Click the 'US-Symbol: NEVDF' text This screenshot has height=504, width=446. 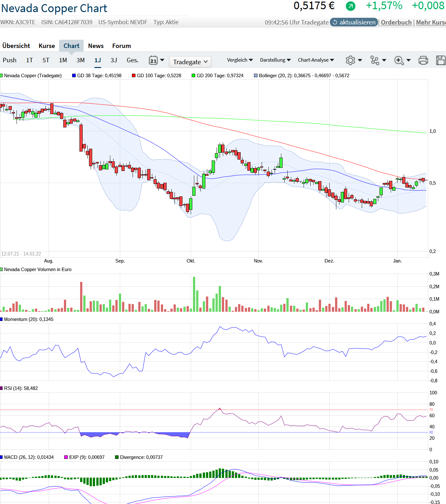[123, 22]
